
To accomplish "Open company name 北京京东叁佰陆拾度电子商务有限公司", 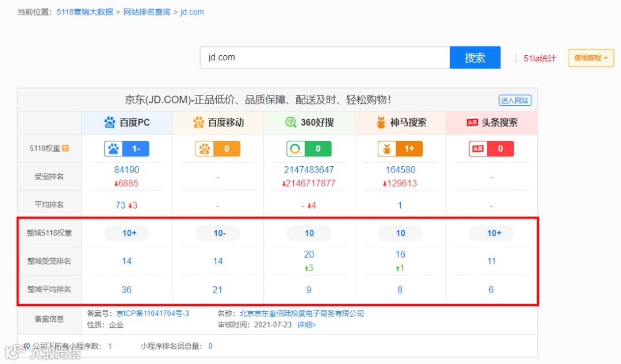I will 301,313.
